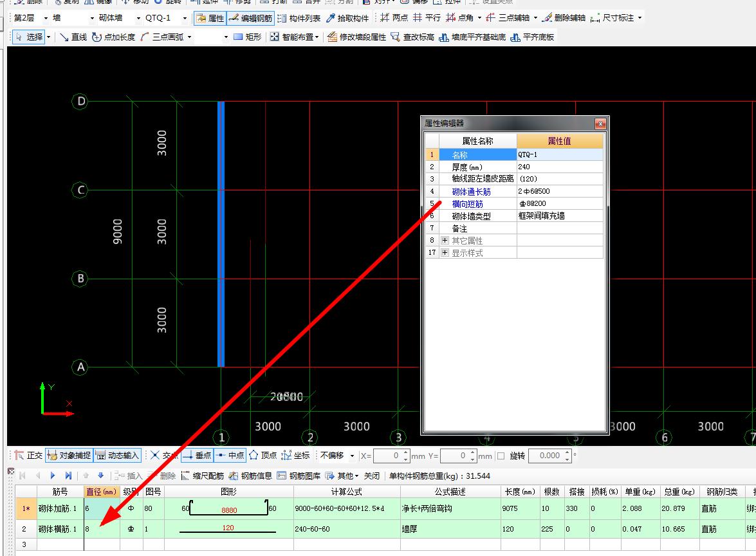Select the 矩形 rectangle tool
Screen dimensions: 756x556
[x=247, y=37]
